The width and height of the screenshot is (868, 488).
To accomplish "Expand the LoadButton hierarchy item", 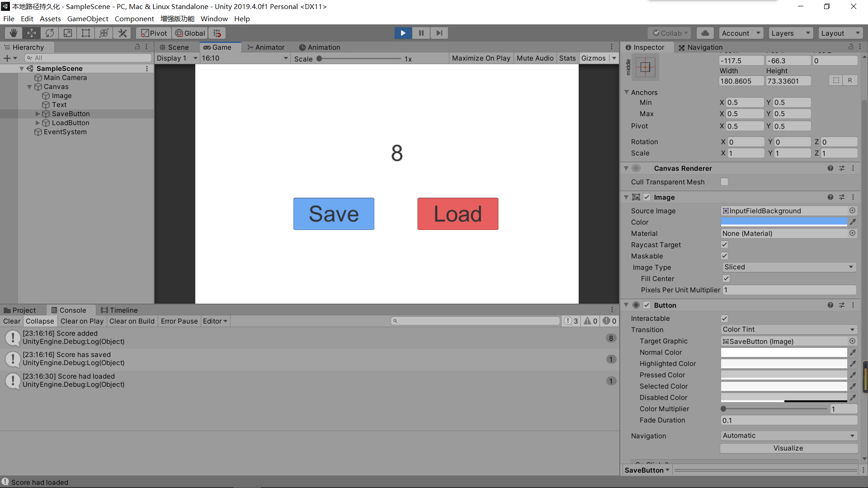I will pyautogui.click(x=38, y=123).
